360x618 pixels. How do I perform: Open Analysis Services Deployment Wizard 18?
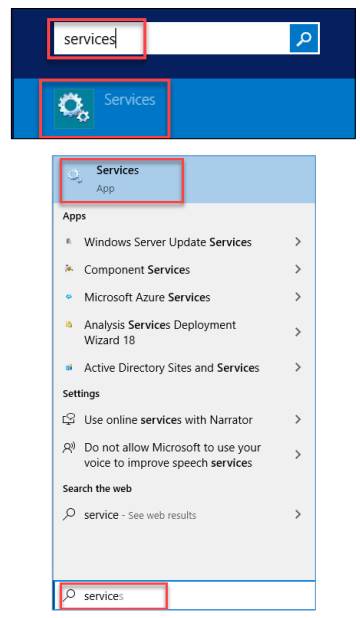point(184,332)
